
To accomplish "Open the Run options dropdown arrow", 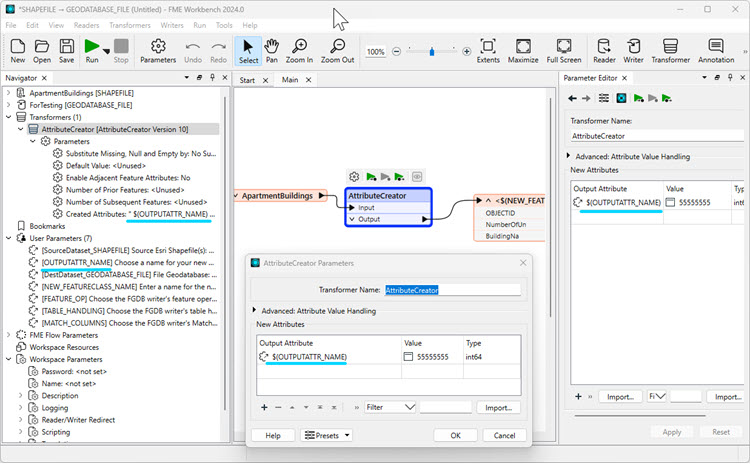I will [x=106, y=51].
